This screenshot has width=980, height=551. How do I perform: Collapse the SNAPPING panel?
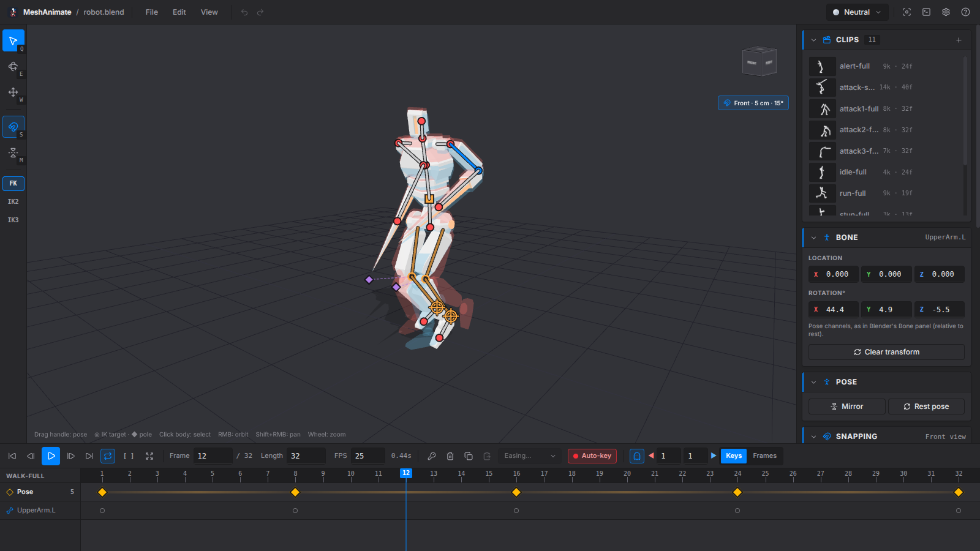[x=813, y=437]
